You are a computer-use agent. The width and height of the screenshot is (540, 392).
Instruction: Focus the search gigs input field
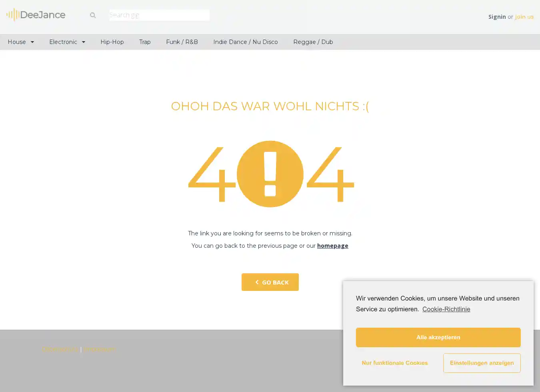click(159, 15)
